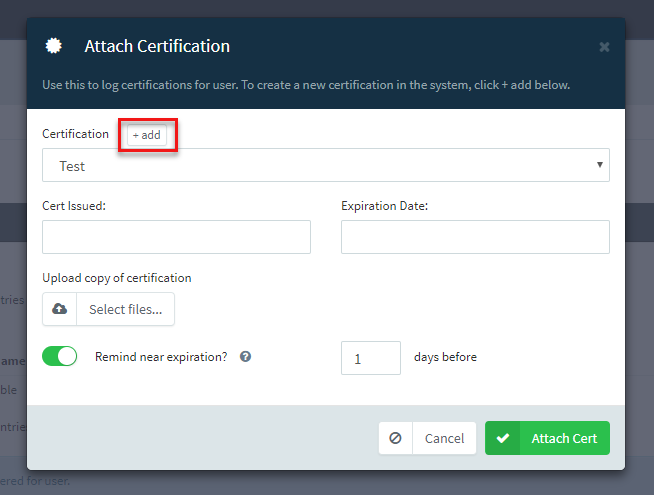654x495 pixels.
Task: Click the Cancel button
Action: click(x=427, y=438)
